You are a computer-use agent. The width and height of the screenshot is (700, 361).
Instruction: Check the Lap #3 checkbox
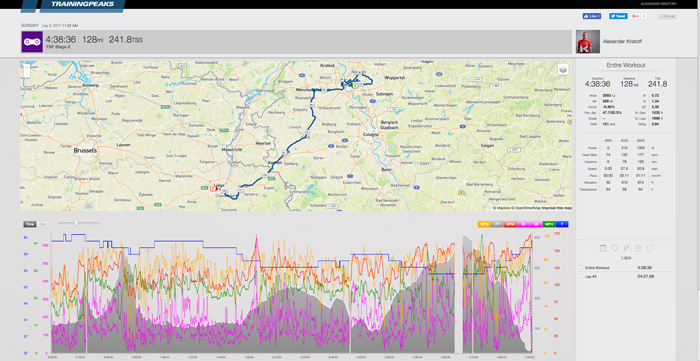pyautogui.click(x=581, y=276)
